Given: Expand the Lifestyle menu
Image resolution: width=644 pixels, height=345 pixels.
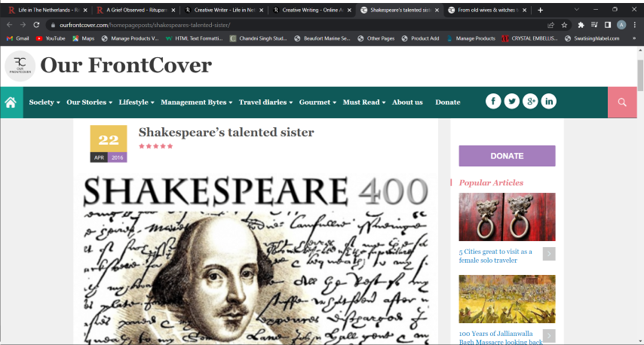Looking at the screenshot, I should [x=136, y=102].
